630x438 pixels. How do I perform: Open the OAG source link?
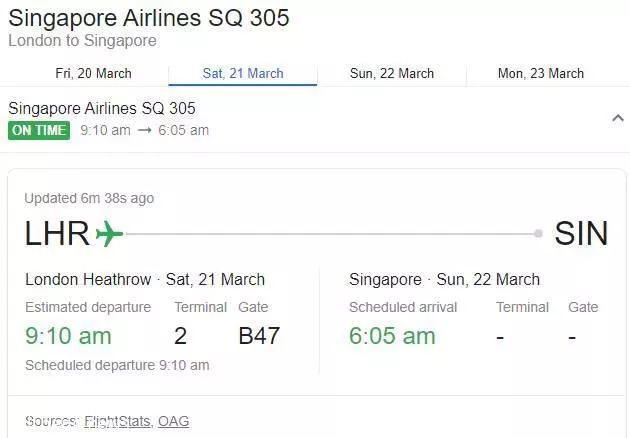pyautogui.click(x=174, y=421)
